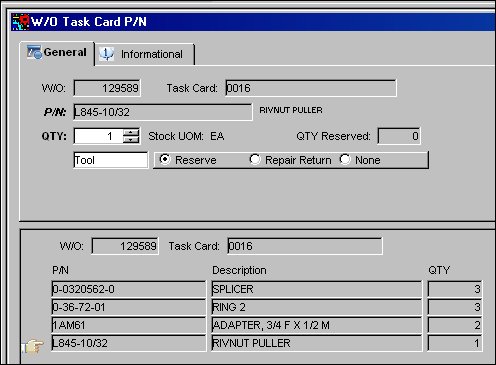The image size is (496, 365).
Task: Click the application icon in the title bar
Action: pyautogui.click(x=21, y=22)
